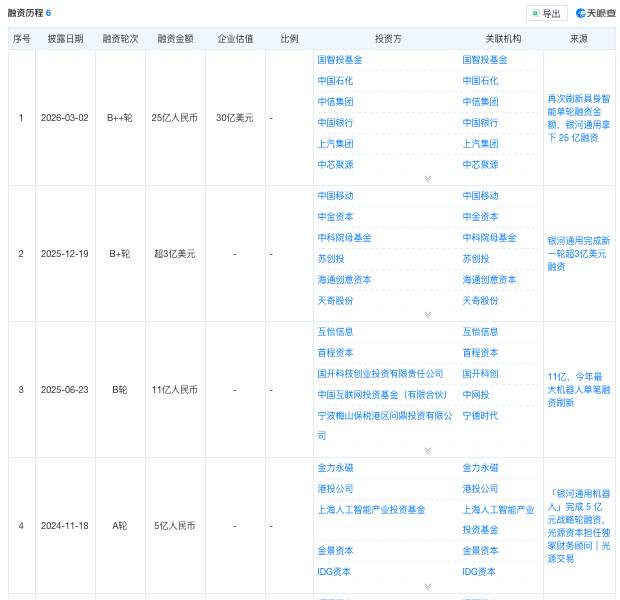Open investor link 中国银行 in 投资方 column

pyautogui.click(x=335, y=123)
